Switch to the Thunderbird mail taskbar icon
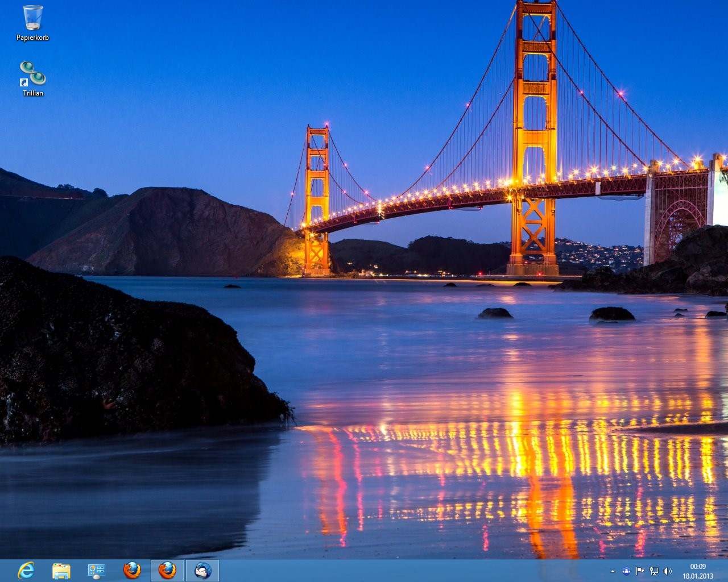 [x=202, y=570]
